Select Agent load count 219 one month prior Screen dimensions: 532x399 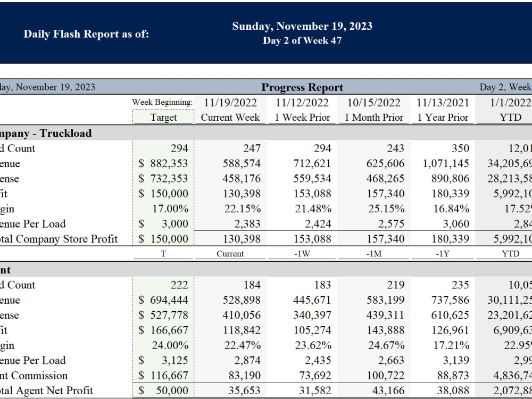coord(395,285)
